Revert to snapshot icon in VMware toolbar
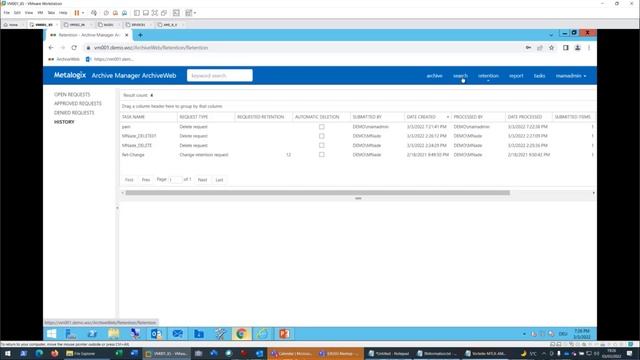Screen dimensions: 640x360 (115, 13)
